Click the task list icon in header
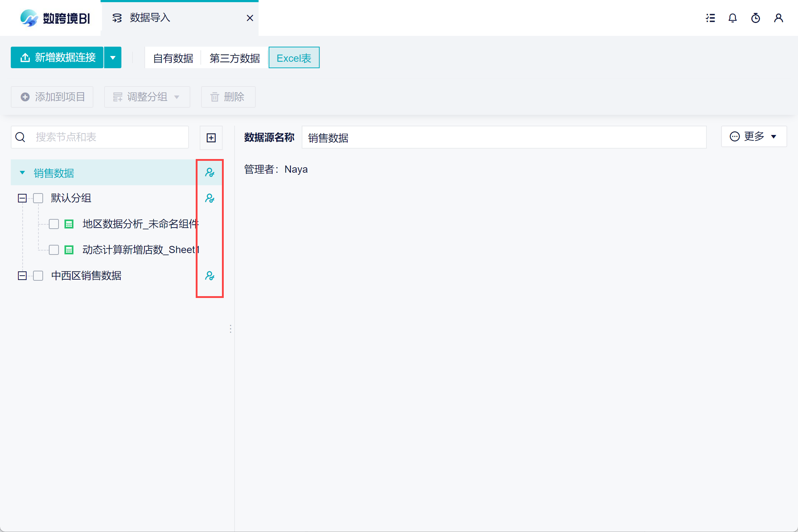798x532 pixels. [x=710, y=18]
